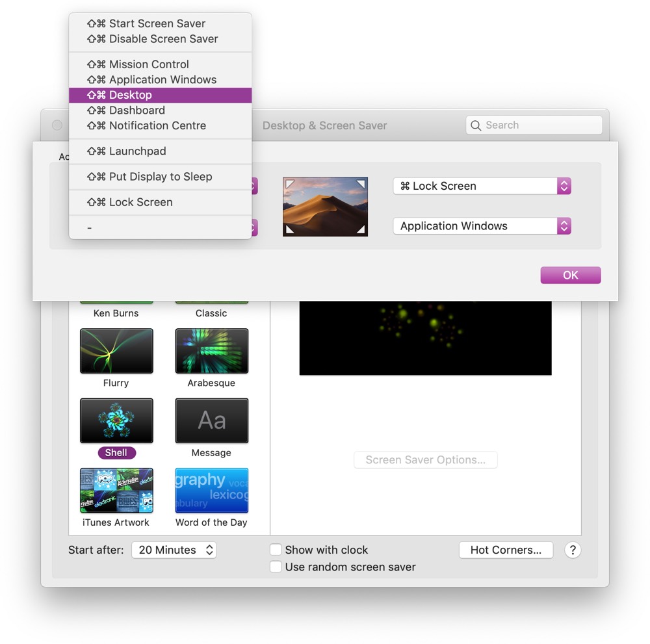Enable Use random screen saver checkbox
This screenshot has height=644, width=650.
[276, 567]
